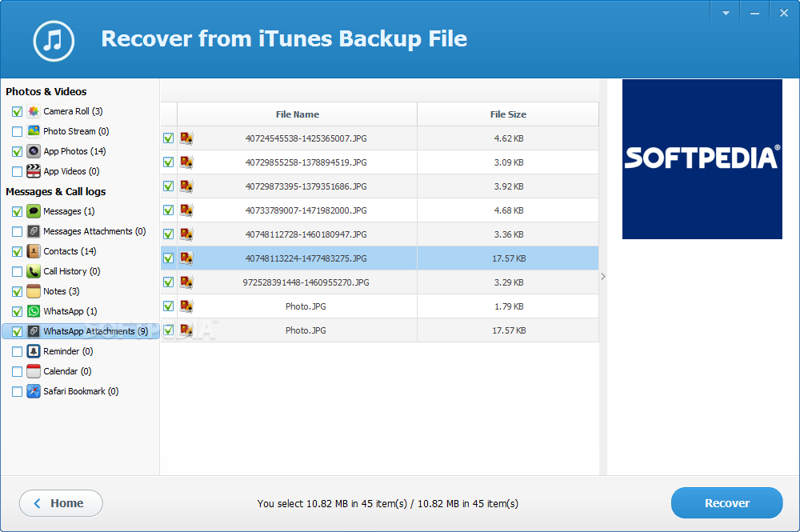Click the Messages Attachments paperclip icon
This screenshot has height=532, width=800.
[x=34, y=231]
